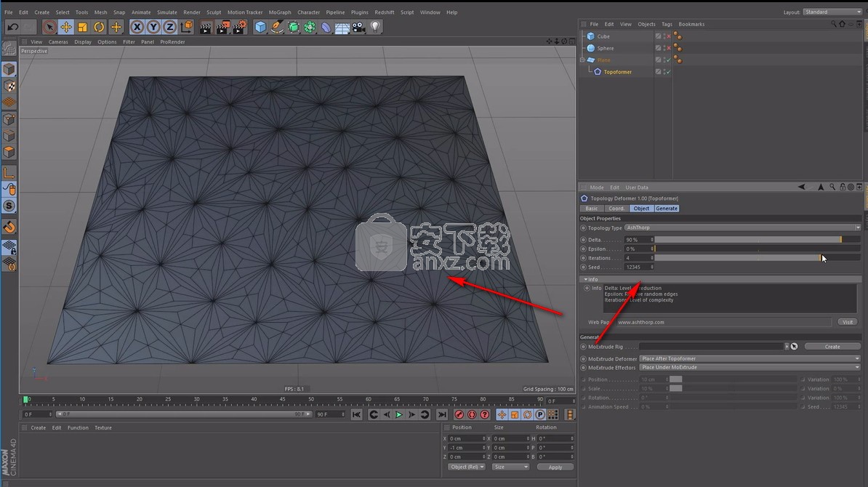Open the File menu

(8, 12)
